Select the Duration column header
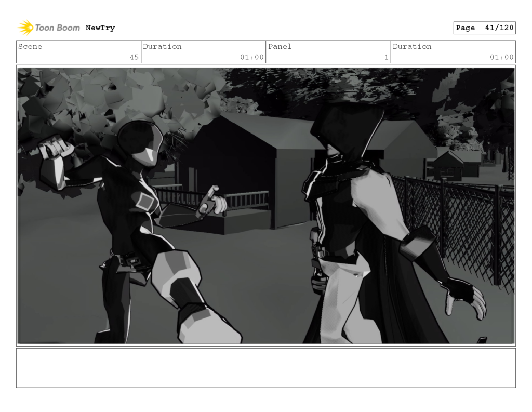This screenshot has height=412, width=532. point(163,47)
